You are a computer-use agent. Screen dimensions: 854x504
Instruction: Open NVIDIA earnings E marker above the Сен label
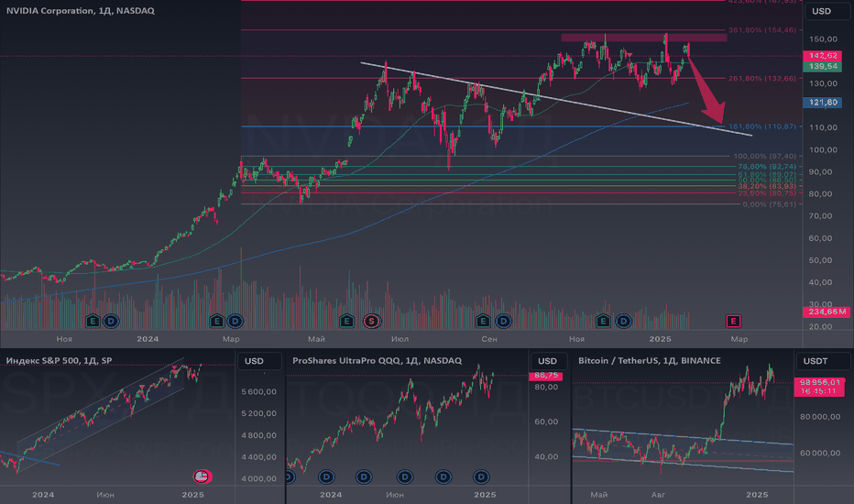pos(483,321)
